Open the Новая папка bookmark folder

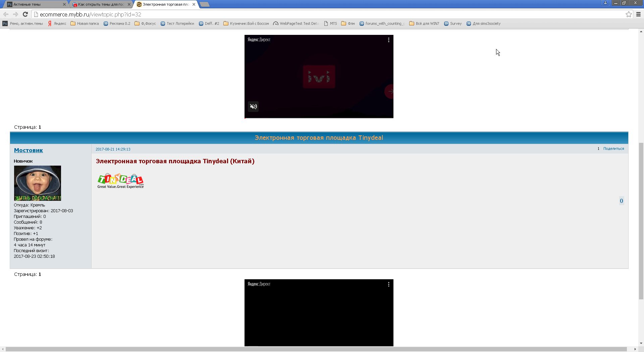tap(85, 23)
